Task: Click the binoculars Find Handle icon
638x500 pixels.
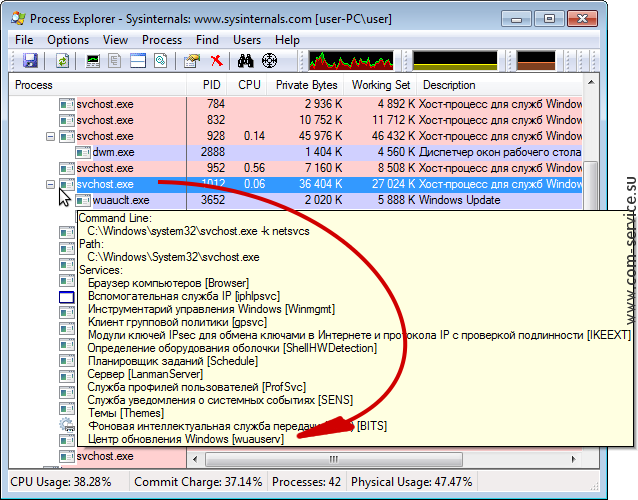Action: [x=245, y=61]
